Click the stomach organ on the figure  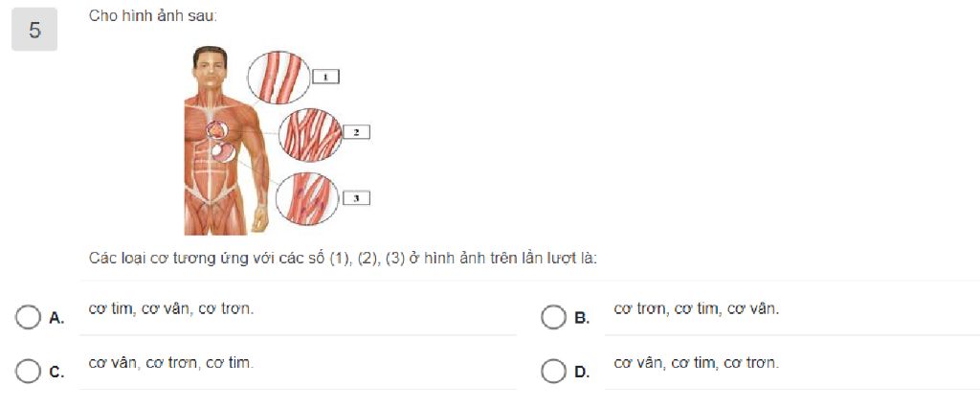[x=226, y=148]
